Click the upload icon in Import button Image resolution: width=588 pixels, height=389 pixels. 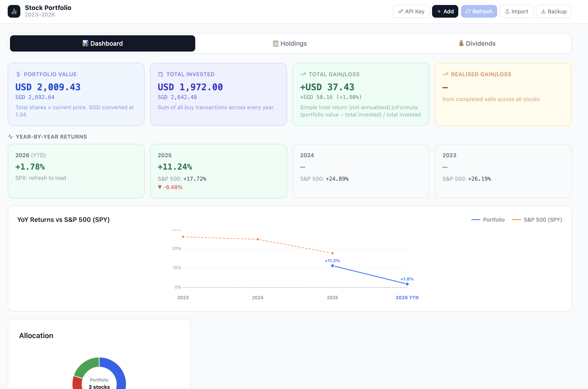point(507,11)
